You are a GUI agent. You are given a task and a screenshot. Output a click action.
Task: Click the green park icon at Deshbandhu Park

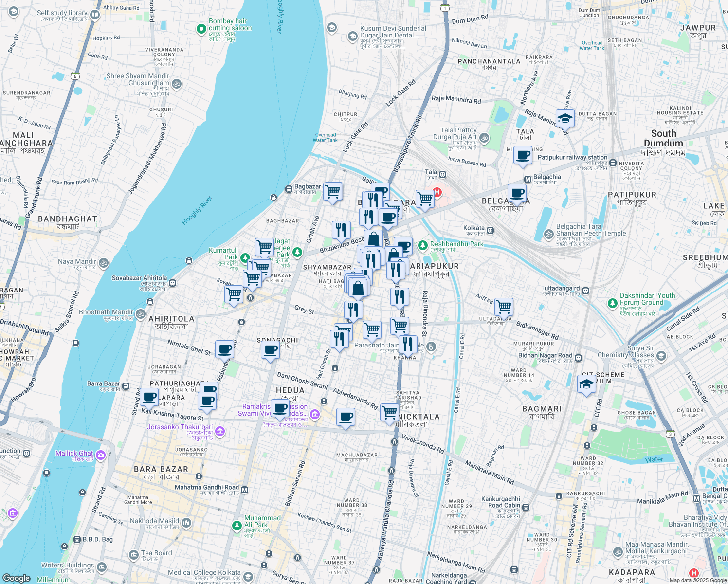(x=422, y=244)
